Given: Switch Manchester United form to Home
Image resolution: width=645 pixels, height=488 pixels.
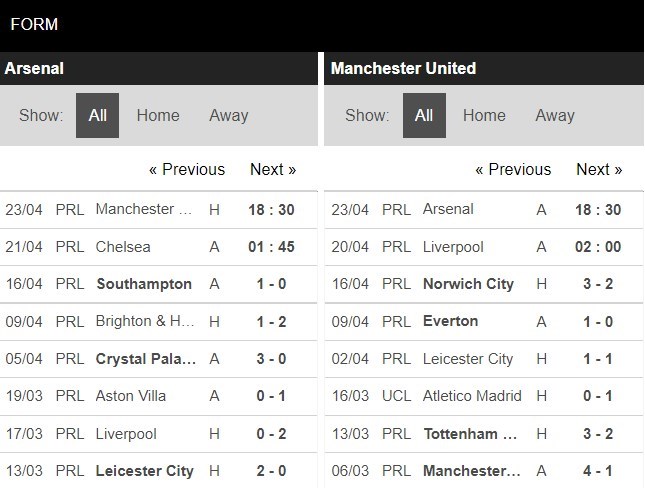Looking at the screenshot, I should tap(484, 115).
